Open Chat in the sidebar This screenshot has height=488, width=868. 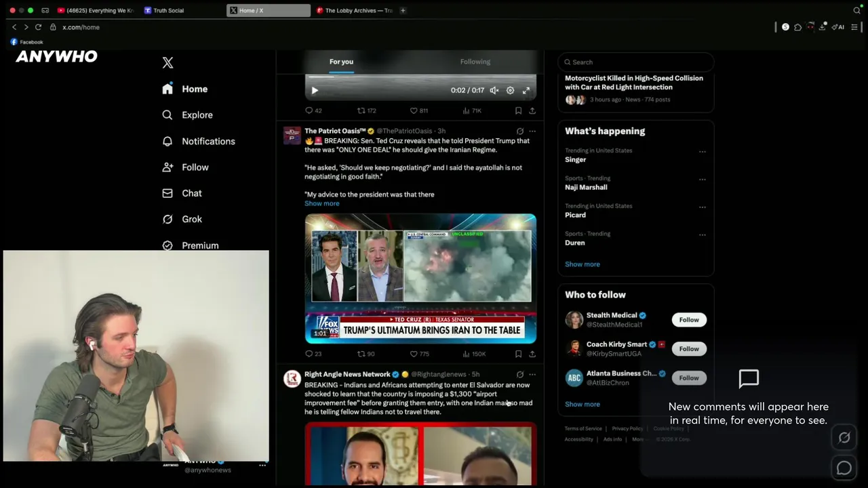pyautogui.click(x=182, y=193)
